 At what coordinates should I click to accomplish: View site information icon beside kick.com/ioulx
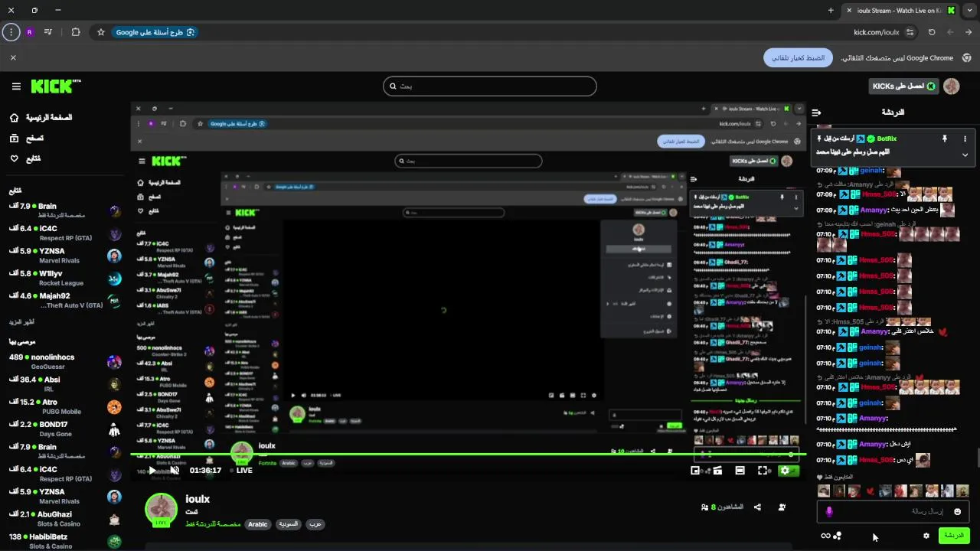[910, 32]
